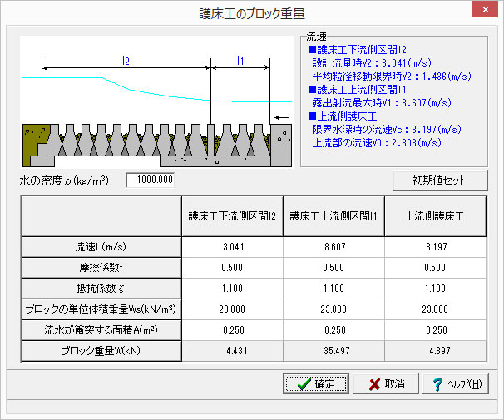504x420 pixels.
Task: Click row header 流水が衝突する面積A
Action: pyautogui.click(x=101, y=330)
